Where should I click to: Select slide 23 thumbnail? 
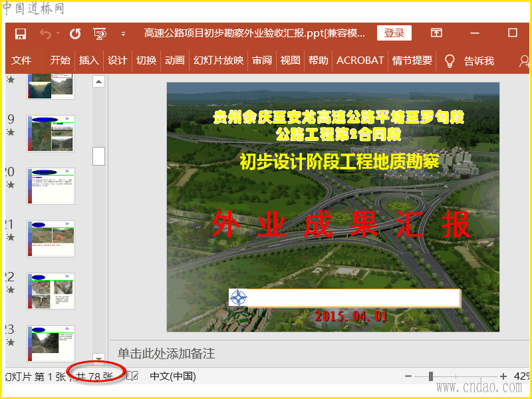click(x=51, y=344)
